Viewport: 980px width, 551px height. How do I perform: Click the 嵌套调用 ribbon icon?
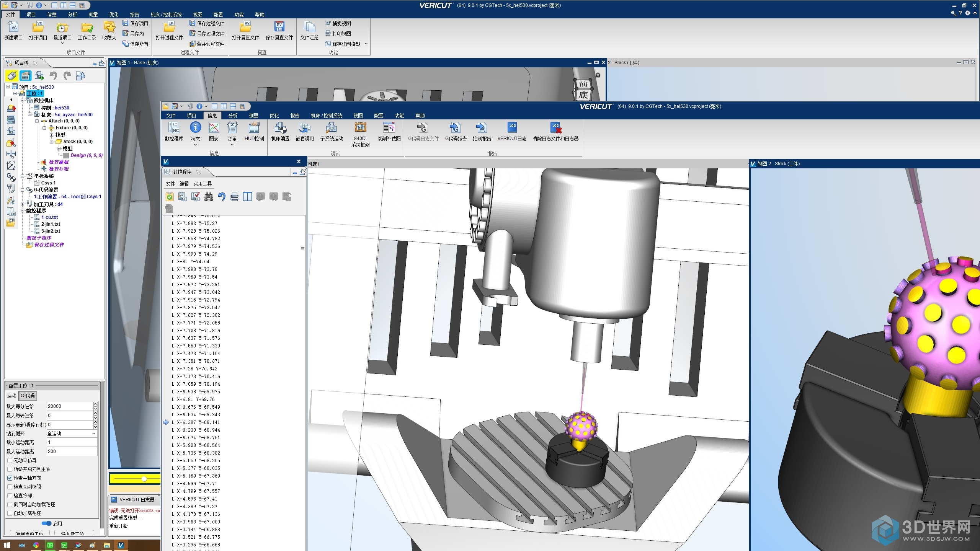[305, 131]
